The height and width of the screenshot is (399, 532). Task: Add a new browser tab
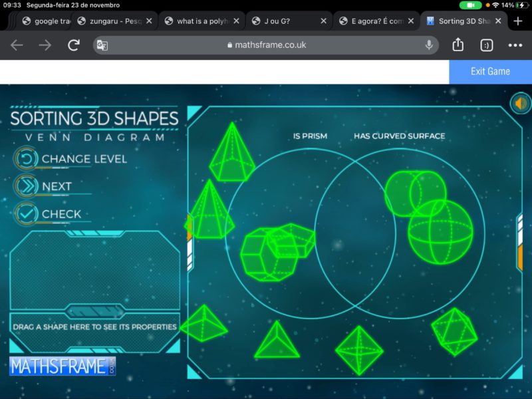[x=518, y=21]
